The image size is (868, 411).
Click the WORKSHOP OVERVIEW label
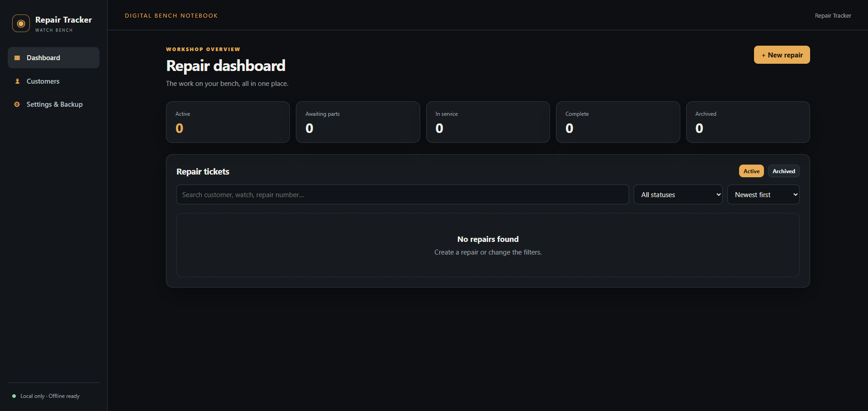203,49
